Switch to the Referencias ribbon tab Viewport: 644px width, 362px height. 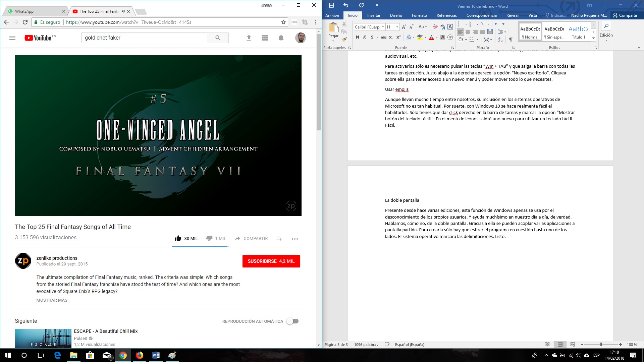pos(446,15)
